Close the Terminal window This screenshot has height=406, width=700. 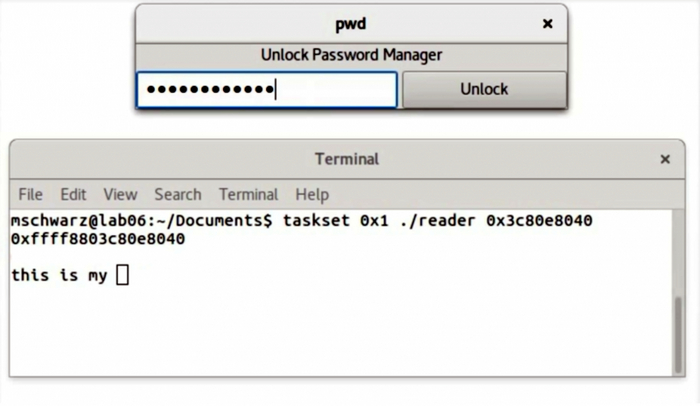665,159
